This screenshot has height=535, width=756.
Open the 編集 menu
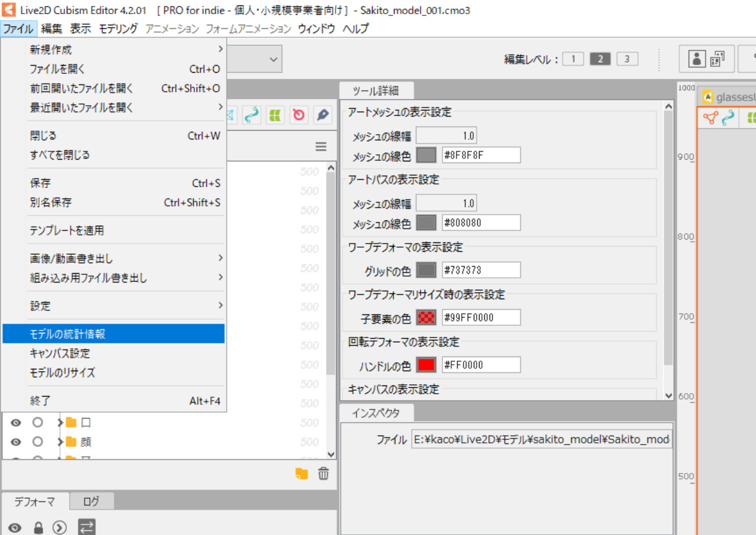(51, 28)
